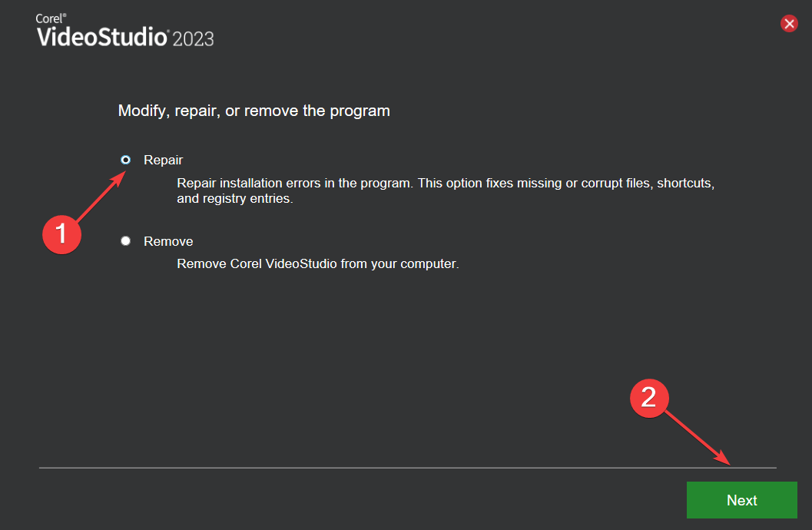Click the red numbered circle 2

[649, 397]
